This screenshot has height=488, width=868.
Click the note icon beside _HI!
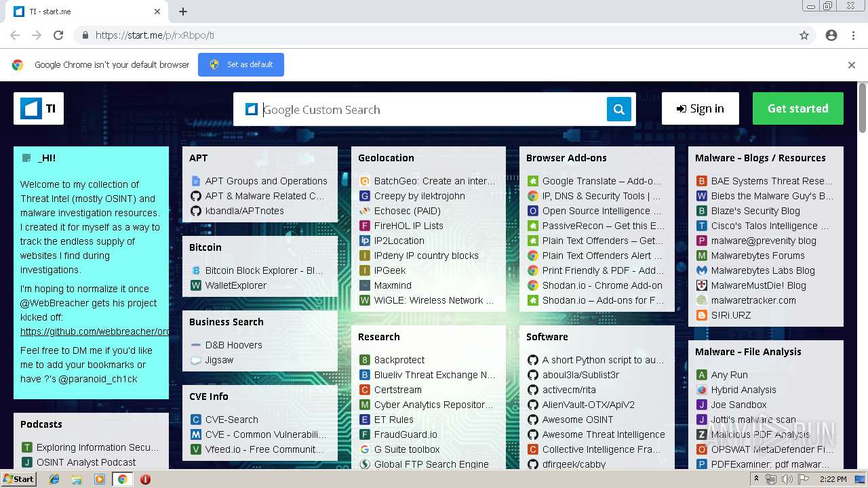[x=26, y=158]
